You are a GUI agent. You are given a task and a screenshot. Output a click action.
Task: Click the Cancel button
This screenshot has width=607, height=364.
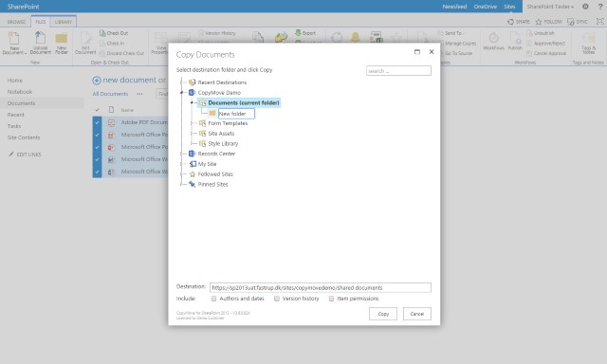(417, 314)
